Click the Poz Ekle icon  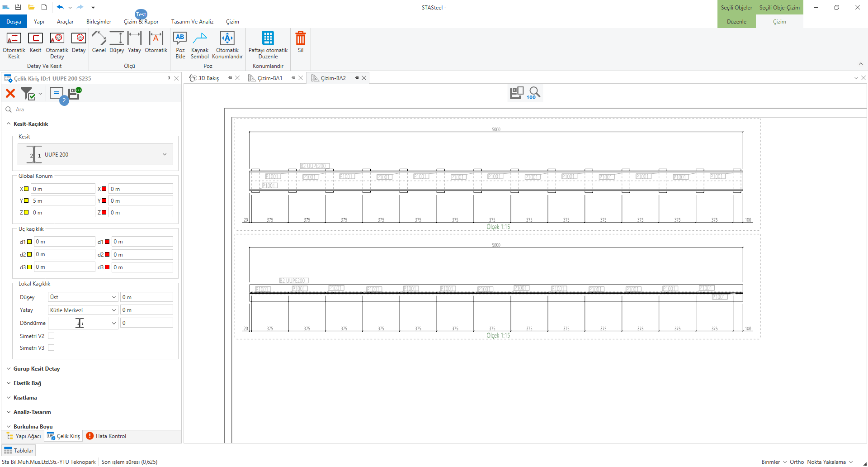tap(180, 39)
